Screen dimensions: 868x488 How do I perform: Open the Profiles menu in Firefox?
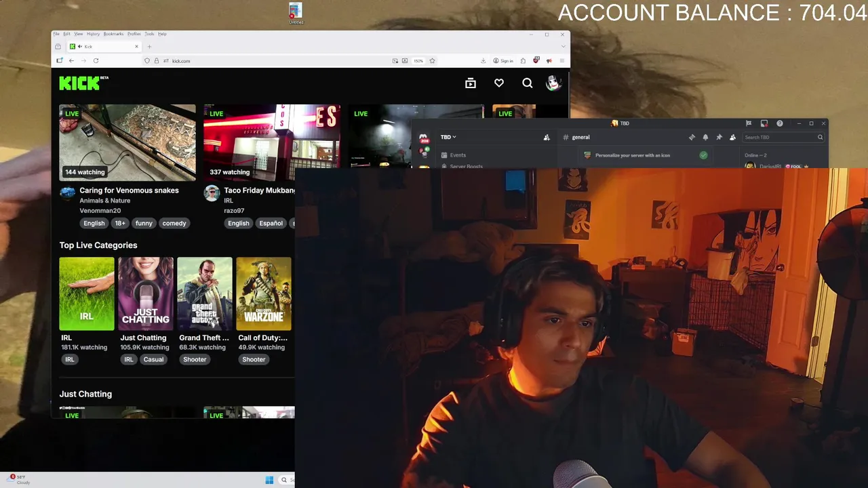pyautogui.click(x=134, y=34)
